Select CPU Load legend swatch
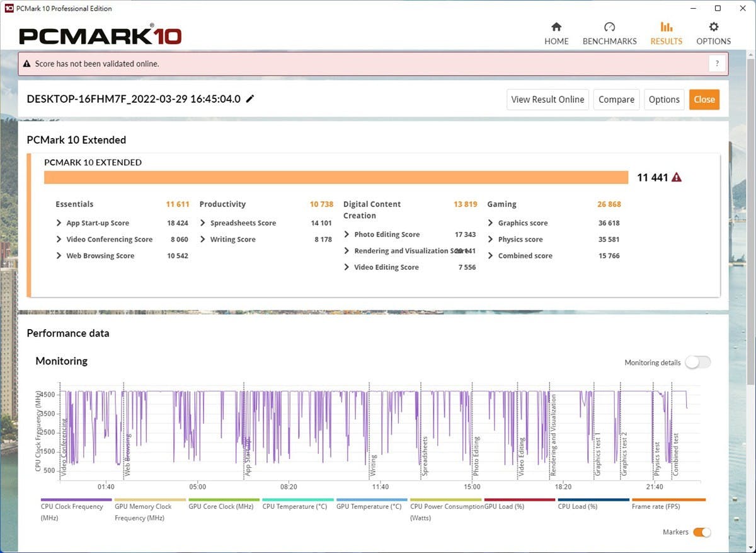The height and width of the screenshot is (553, 756). [x=593, y=500]
